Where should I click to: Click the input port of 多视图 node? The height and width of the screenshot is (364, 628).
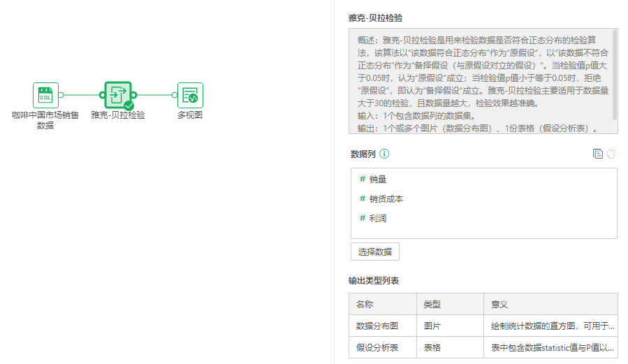tap(175, 95)
